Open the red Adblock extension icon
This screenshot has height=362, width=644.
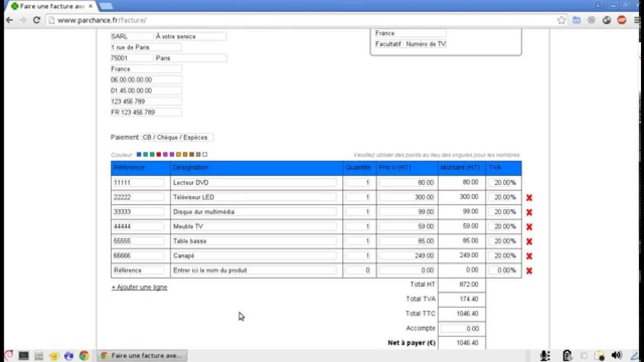pyautogui.click(x=622, y=20)
